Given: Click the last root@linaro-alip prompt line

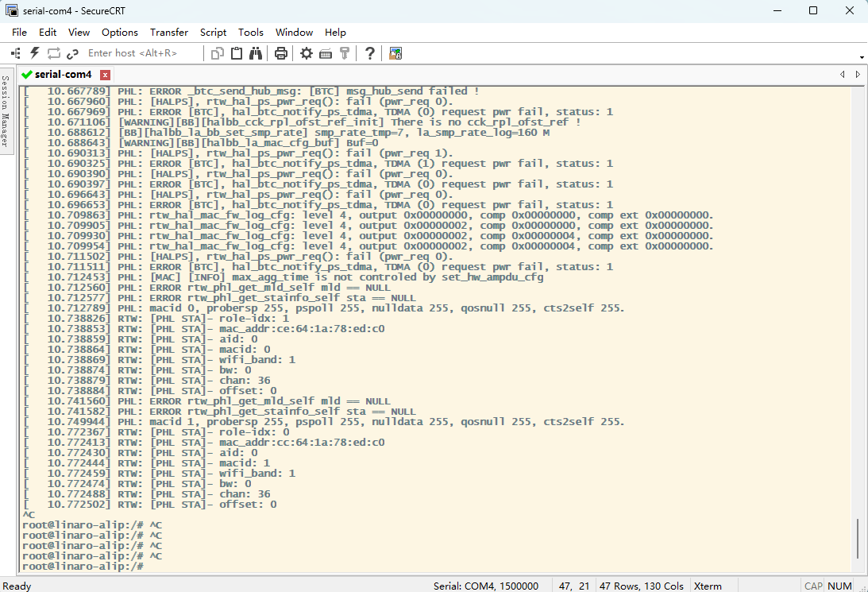Looking at the screenshot, I should (83, 566).
